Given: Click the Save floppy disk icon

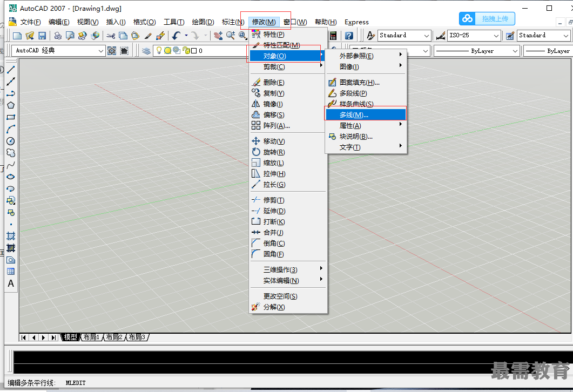Looking at the screenshot, I should click(42, 36).
